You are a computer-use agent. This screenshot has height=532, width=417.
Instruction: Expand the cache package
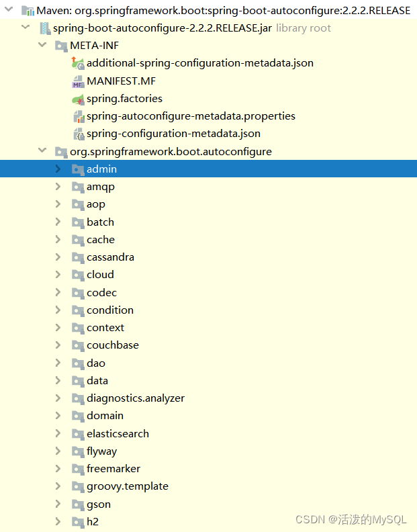click(x=58, y=239)
